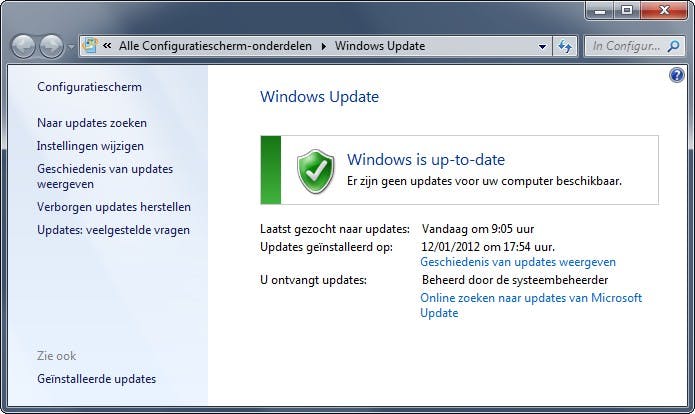The image size is (695, 414).
Task: Open Updates: veelgestelde vragen link
Action: click(113, 230)
